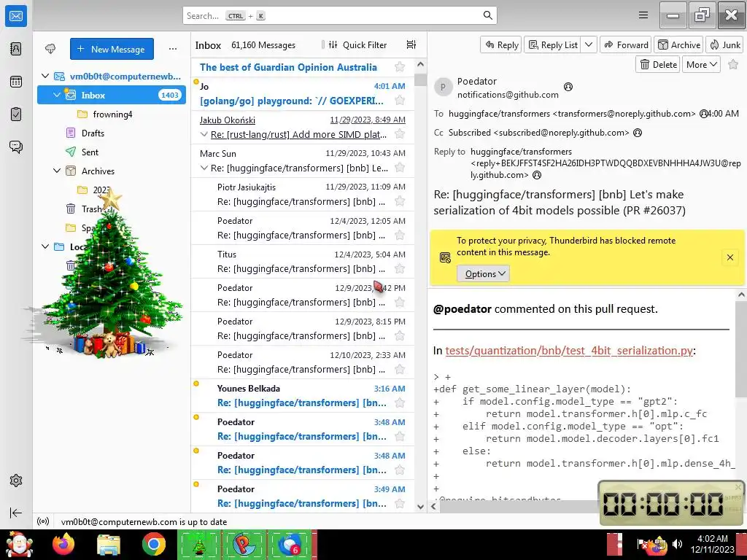The height and width of the screenshot is (560, 747).
Task: Open the Reply List dropdown arrow
Action: coord(589,44)
